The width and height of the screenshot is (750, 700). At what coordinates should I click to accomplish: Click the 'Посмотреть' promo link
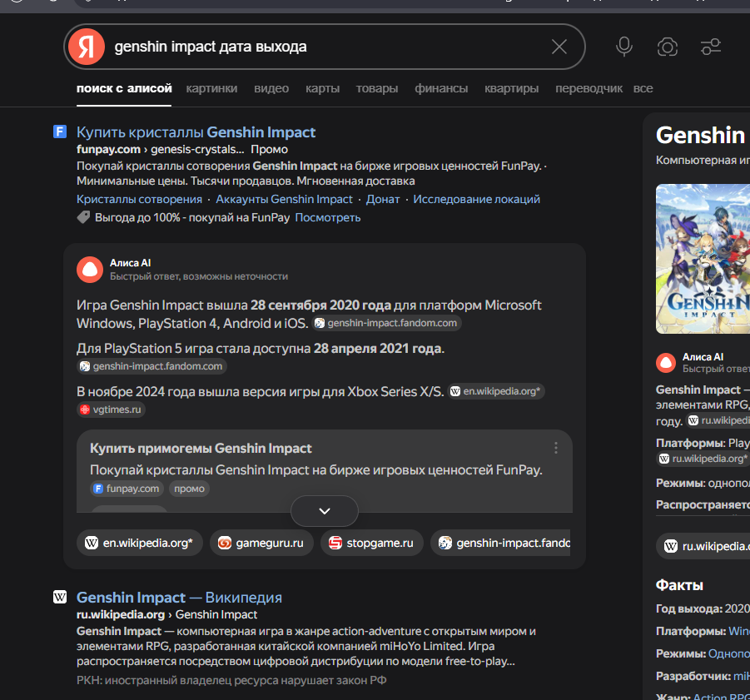click(328, 217)
